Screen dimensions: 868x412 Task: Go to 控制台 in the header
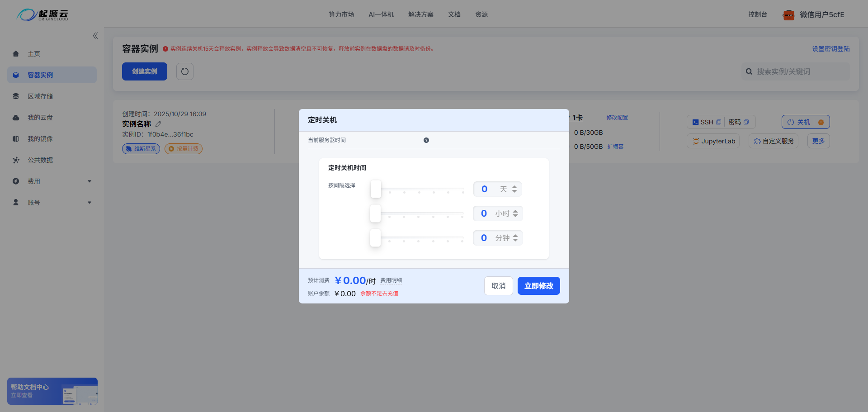click(758, 14)
